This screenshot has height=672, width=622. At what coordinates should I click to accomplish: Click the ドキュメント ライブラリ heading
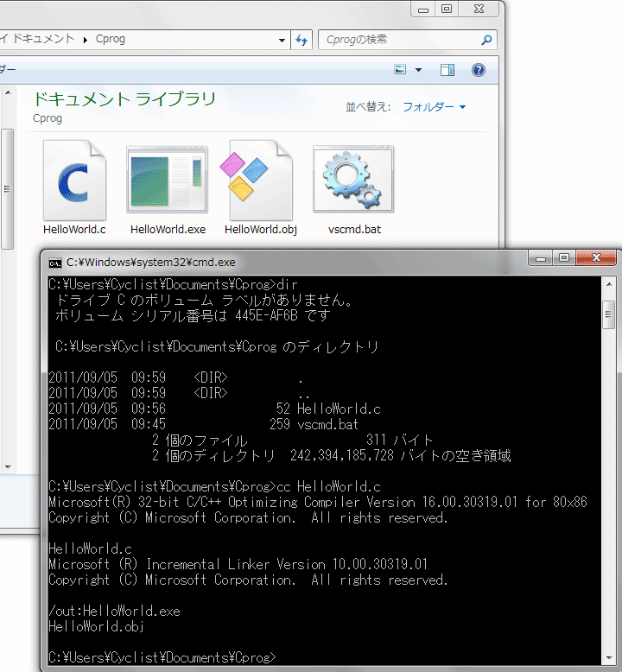pyautogui.click(x=124, y=99)
